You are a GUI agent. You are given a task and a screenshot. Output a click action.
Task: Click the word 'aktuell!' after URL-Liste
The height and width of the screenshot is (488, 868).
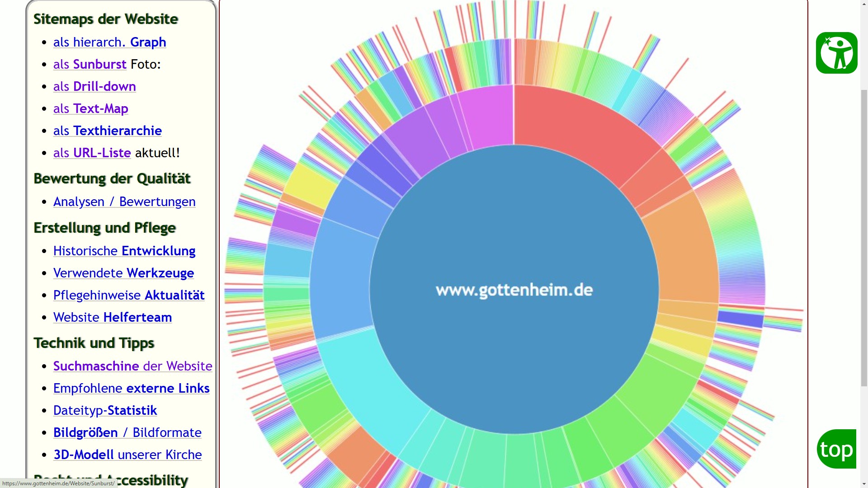(x=157, y=153)
